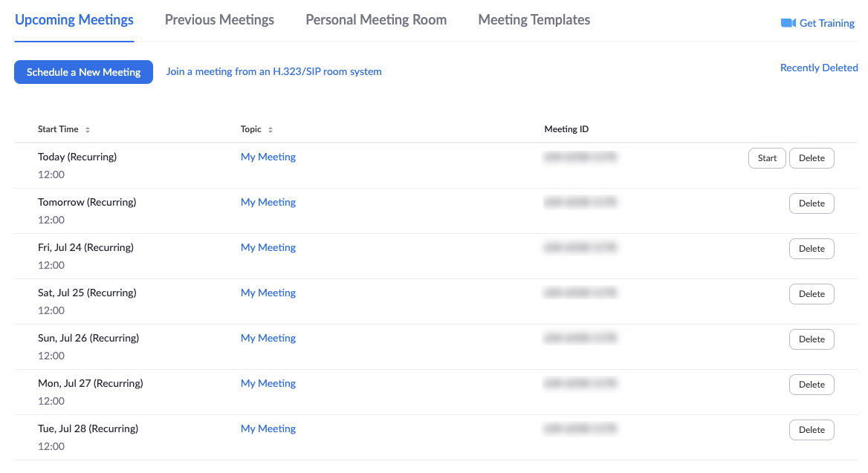Open My Meeting topic for Mon, Jul 27
Image resolution: width=868 pixels, height=473 pixels.
click(x=268, y=383)
